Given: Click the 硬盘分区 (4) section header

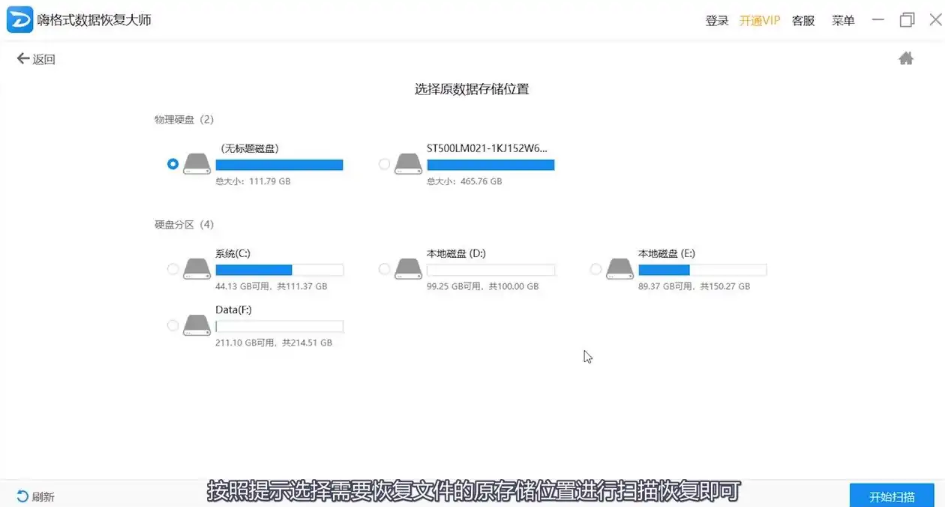Looking at the screenshot, I should pyautogui.click(x=184, y=224).
